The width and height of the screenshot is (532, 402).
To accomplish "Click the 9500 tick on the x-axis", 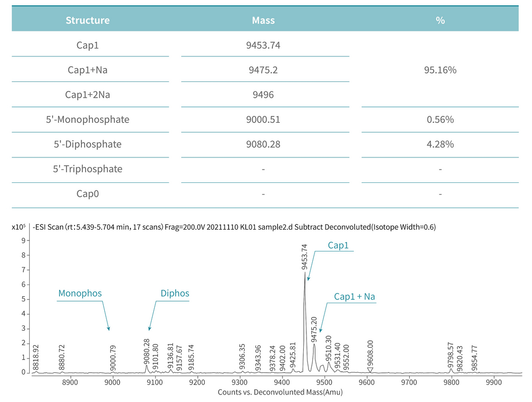I will [x=282, y=381].
